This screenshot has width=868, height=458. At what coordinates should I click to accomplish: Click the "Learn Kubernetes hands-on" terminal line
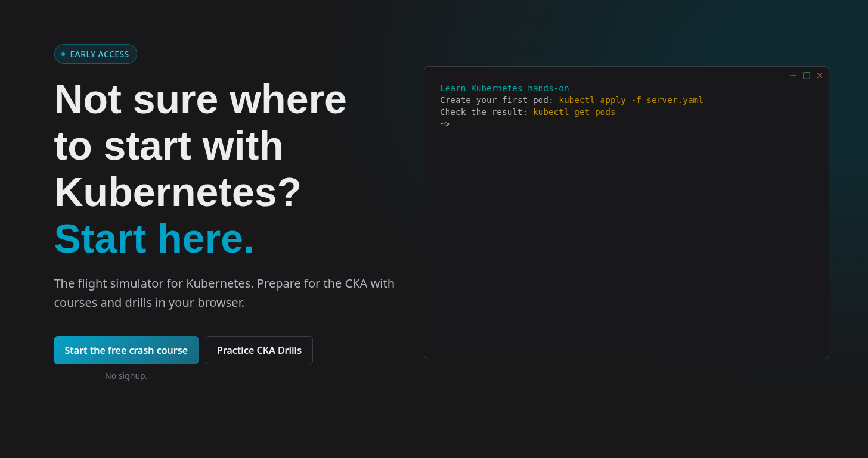click(x=504, y=88)
